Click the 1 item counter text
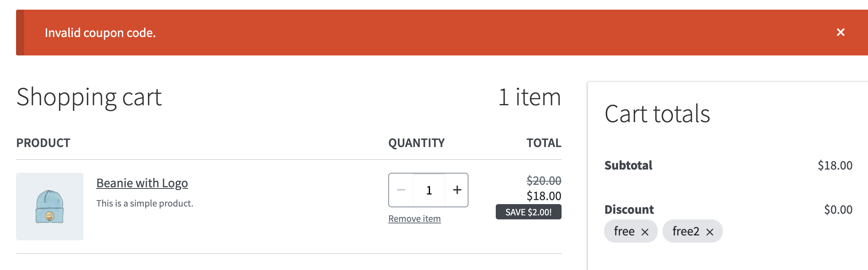 click(530, 97)
